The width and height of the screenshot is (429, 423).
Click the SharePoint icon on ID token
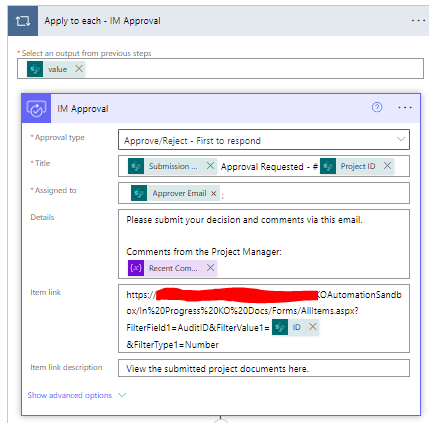(280, 327)
